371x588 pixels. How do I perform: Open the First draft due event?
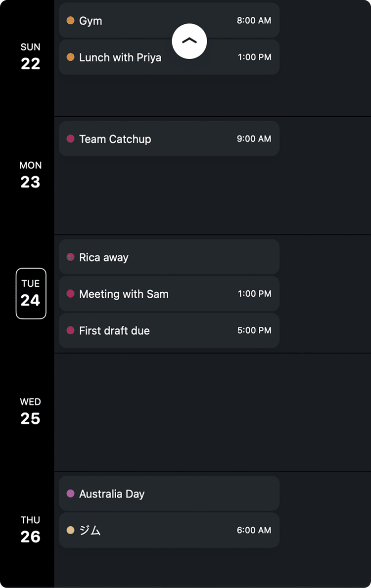pos(169,330)
